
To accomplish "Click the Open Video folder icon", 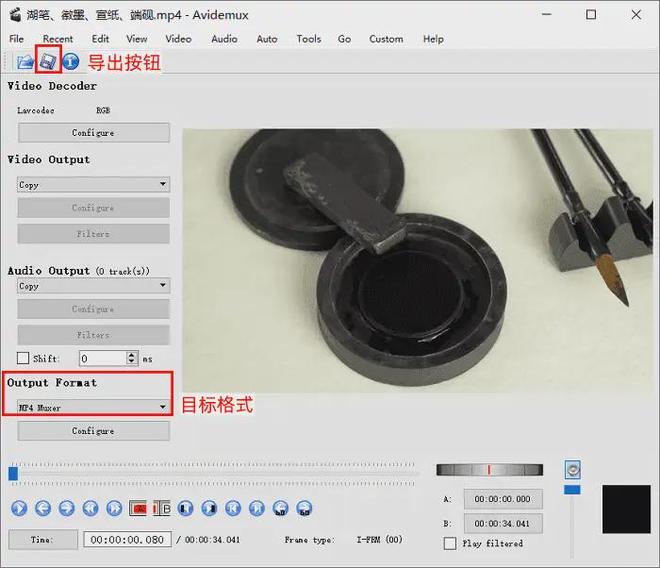I will point(24,62).
